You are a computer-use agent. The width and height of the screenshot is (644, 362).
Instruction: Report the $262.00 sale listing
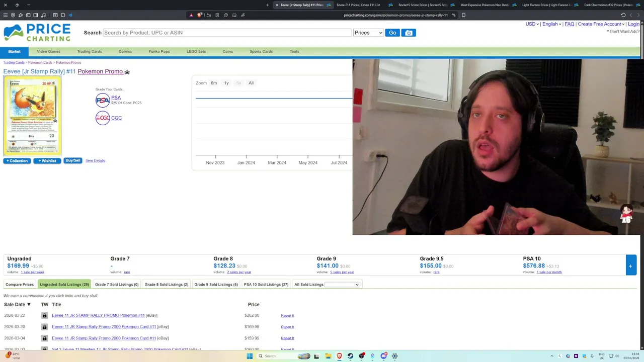point(287,316)
